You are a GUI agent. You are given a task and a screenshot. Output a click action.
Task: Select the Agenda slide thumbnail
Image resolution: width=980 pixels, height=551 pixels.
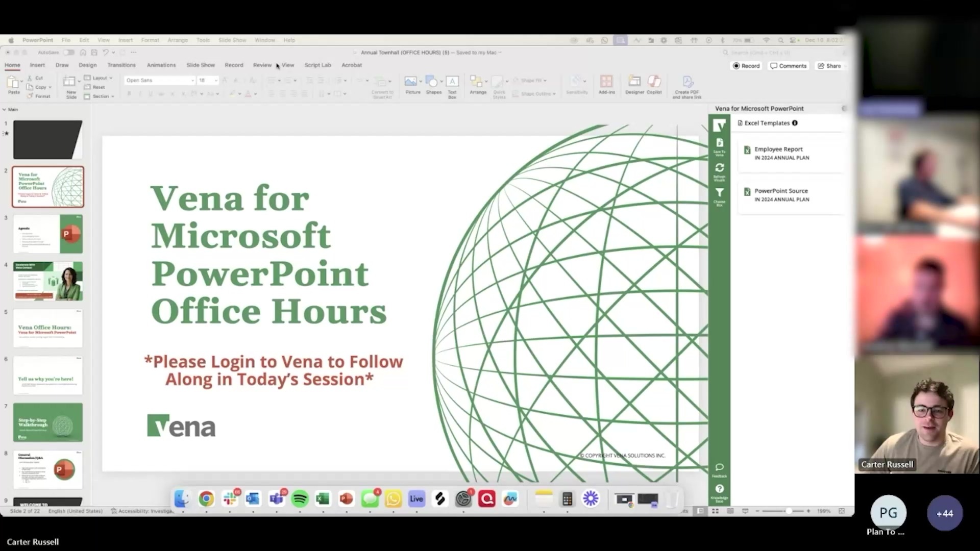click(47, 234)
